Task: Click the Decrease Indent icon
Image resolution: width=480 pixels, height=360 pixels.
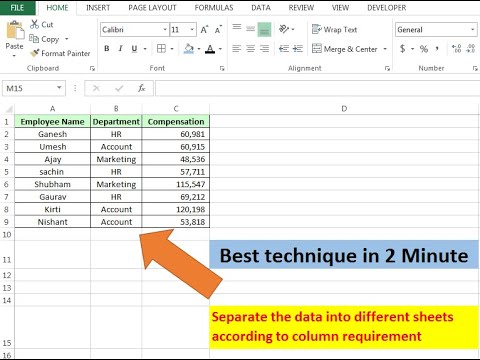Action: [x=284, y=49]
